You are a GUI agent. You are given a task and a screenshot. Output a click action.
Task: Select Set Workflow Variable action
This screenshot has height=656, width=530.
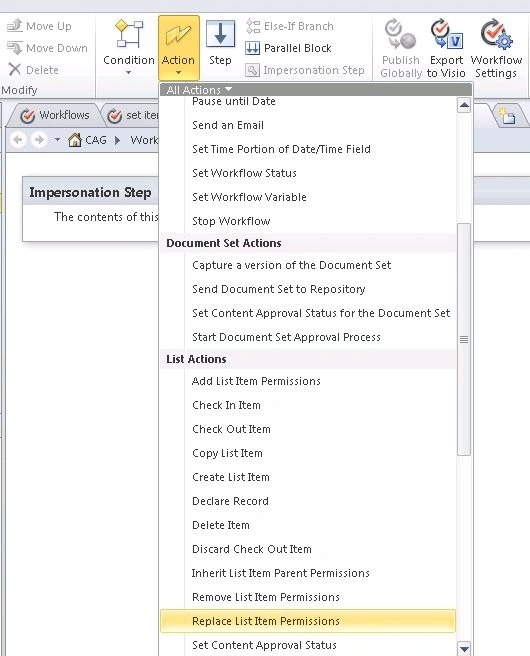tap(249, 197)
